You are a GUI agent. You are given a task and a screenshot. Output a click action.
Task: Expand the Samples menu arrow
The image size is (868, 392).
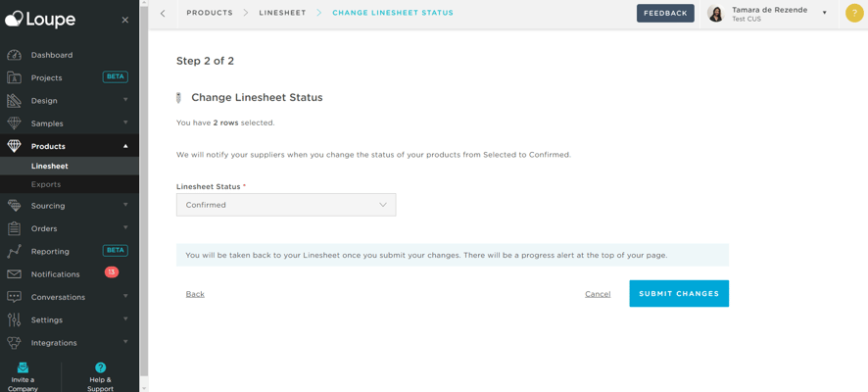click(x=125, y=122)
